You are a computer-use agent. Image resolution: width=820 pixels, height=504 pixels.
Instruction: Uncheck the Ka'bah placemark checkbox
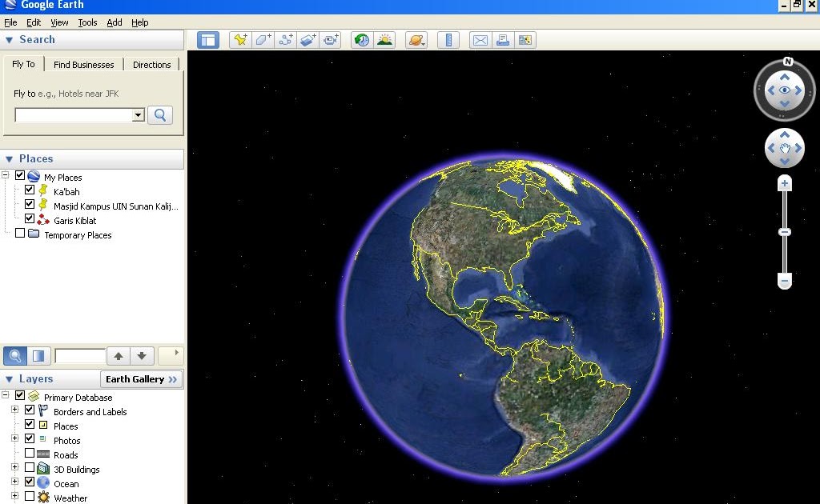(x=30, y=190)
